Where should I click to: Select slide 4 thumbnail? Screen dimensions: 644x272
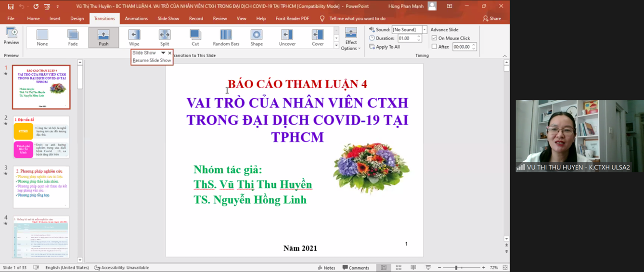pyautogui.click(x=41, y=237)
